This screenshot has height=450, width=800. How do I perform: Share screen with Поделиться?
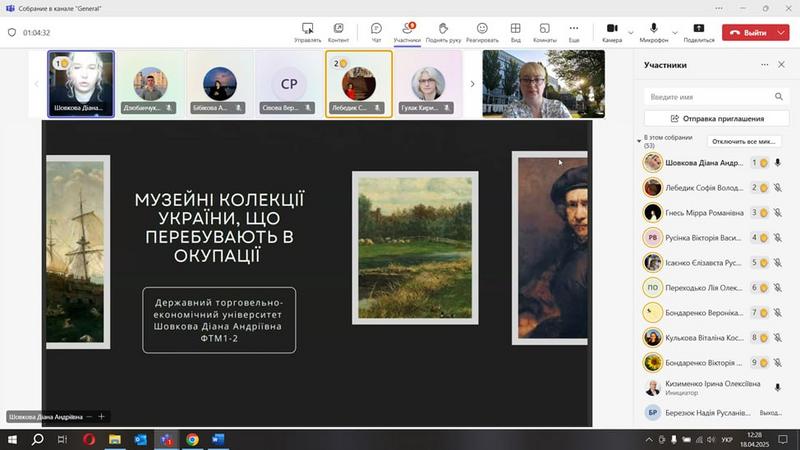[x=699, y=33]
